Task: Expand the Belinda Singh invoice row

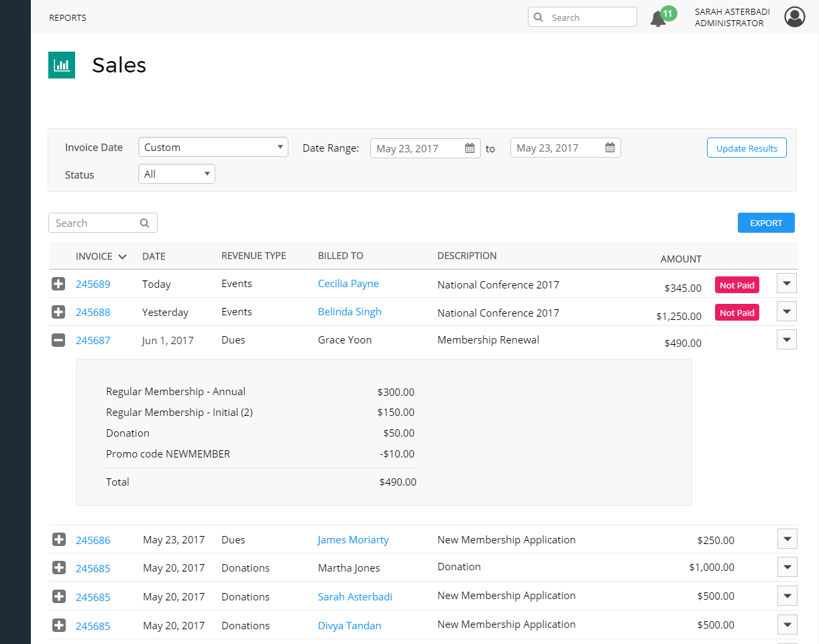Action: pos(59,312)
